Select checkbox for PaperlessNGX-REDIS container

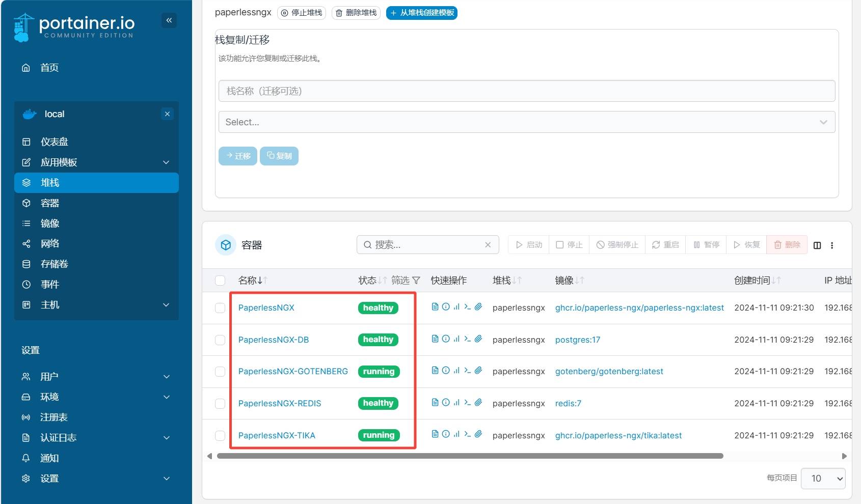tap(220, 404)
